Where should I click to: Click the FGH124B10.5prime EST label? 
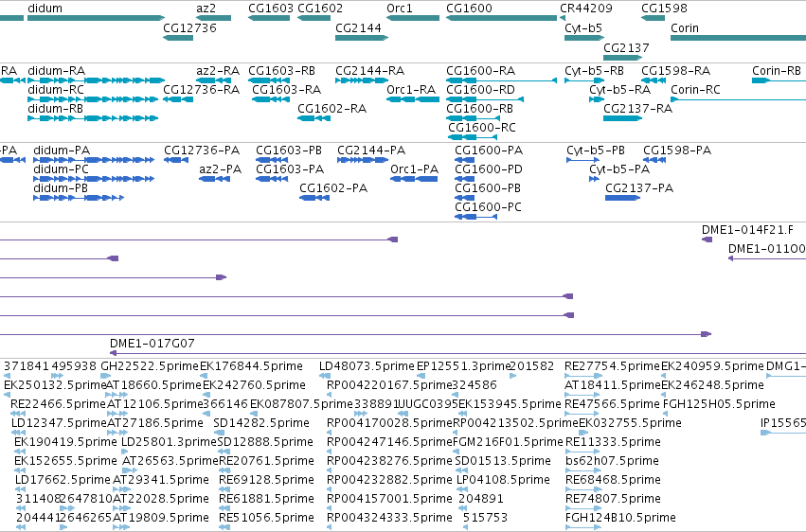coord(620,518)
